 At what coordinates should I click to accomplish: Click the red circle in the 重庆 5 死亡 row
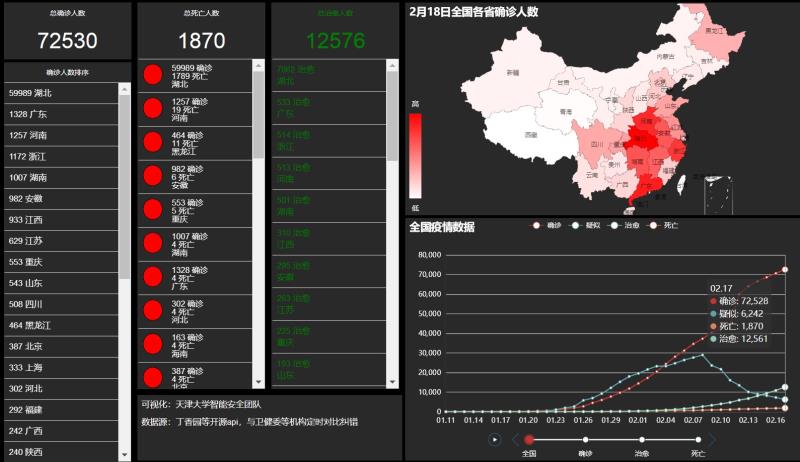click(153, 209)
